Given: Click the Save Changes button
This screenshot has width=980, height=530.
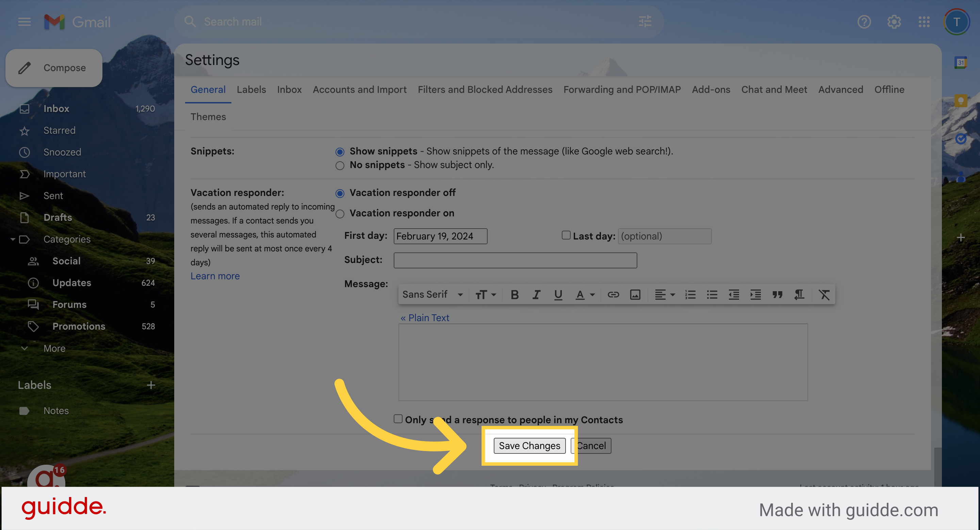Looking at the screenshot, I should click(529, 446).
